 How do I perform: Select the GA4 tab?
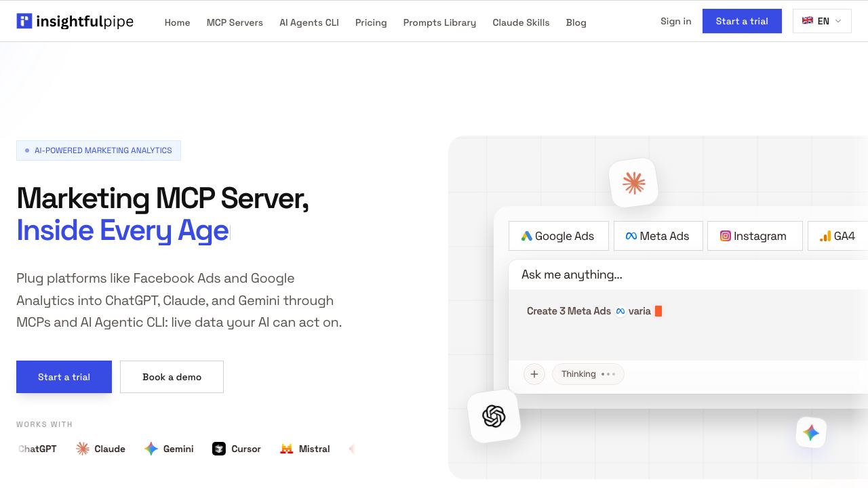[x=838, y=236]
